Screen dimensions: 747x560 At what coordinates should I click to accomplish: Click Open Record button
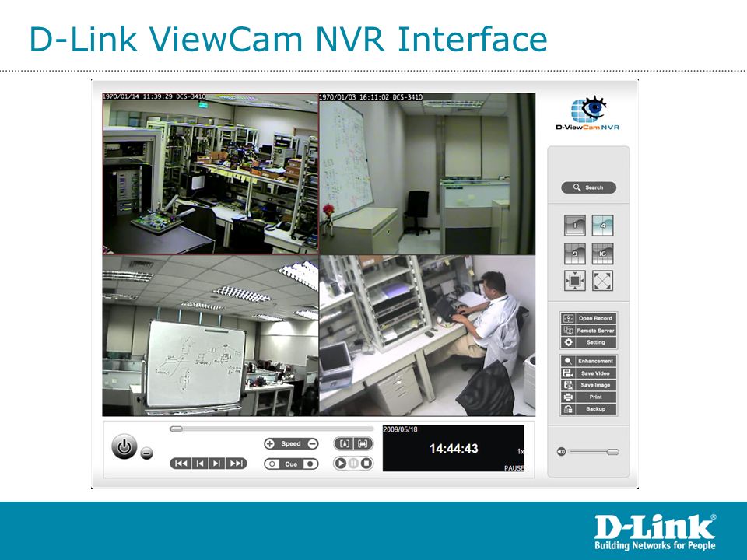589,318
